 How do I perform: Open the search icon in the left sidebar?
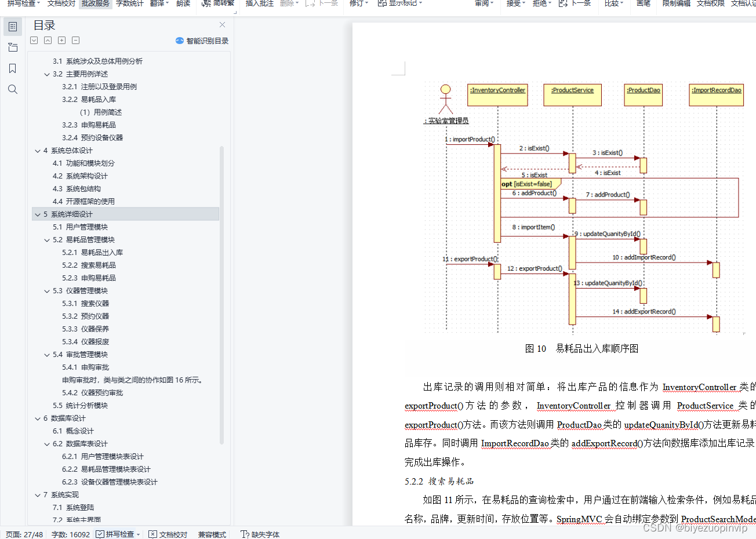coord(13,89)
